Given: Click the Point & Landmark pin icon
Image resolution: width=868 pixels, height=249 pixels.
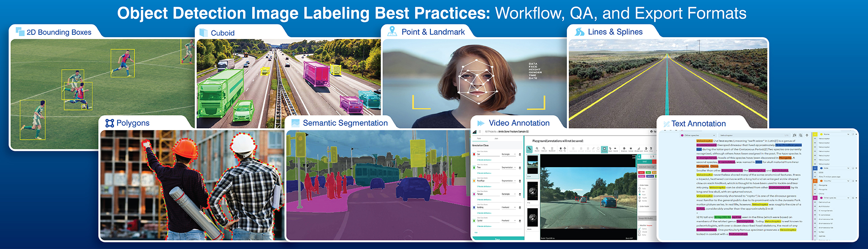Looking at the screenshot, I should 392,31.
